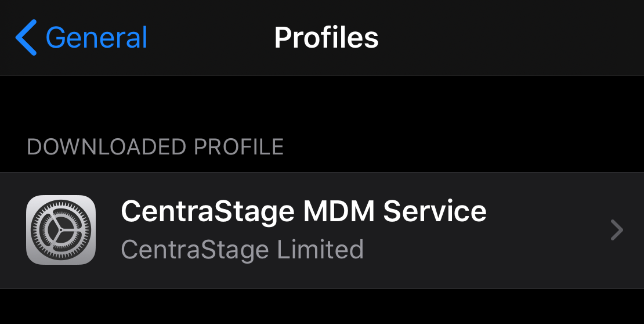Select the CentraStage Limited subtitle text
Viewport: 644px width, 324px height.
[243, 250]
